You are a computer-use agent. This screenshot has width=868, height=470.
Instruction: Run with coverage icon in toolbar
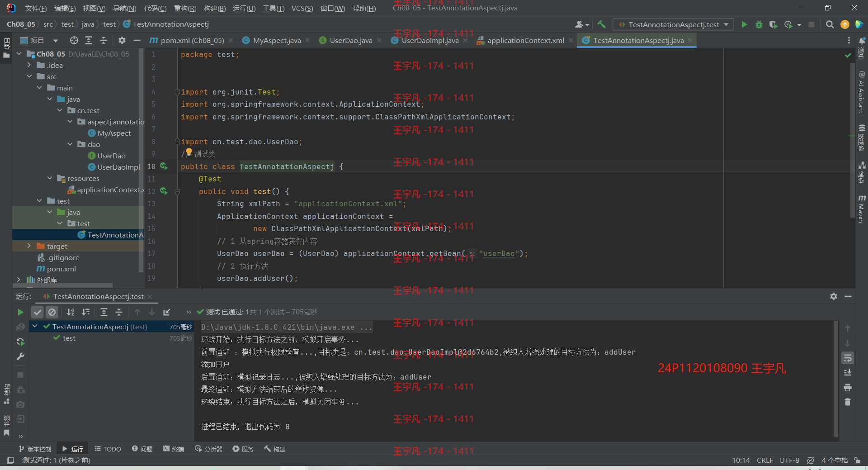tap(773, 24)
